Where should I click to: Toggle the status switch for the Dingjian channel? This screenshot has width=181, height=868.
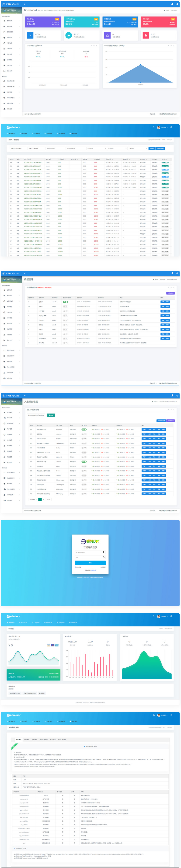[84, 430]
